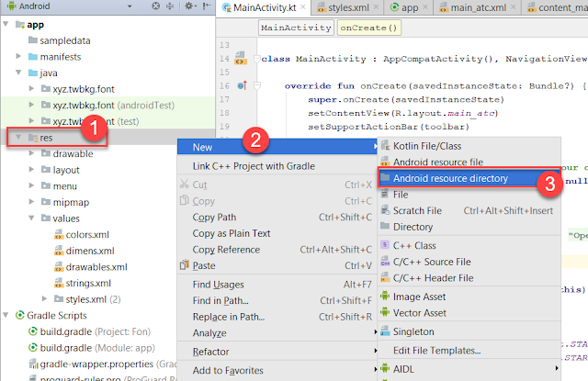Select Copy Reference menu entry

click(x=277, y=250)
